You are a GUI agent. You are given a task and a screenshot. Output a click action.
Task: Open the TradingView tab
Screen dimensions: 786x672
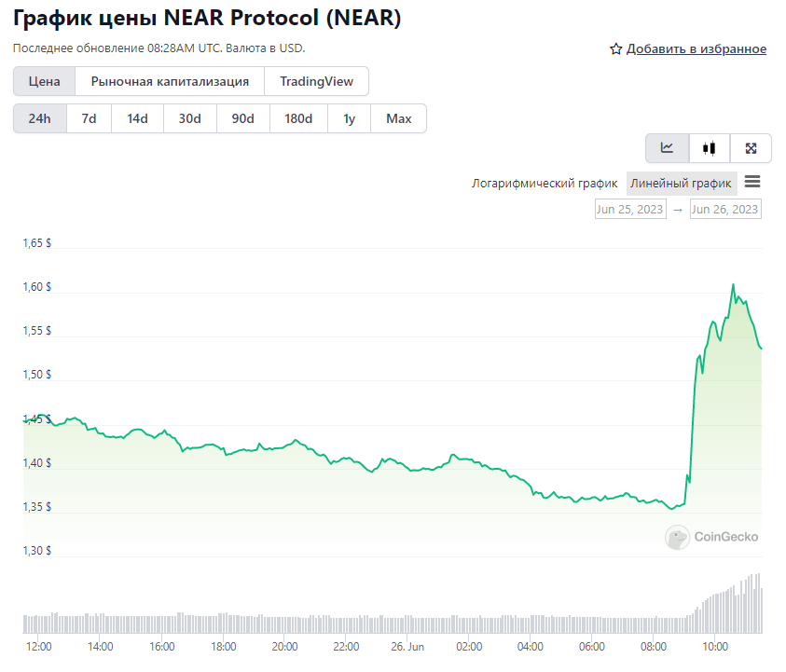pos(317,82)
